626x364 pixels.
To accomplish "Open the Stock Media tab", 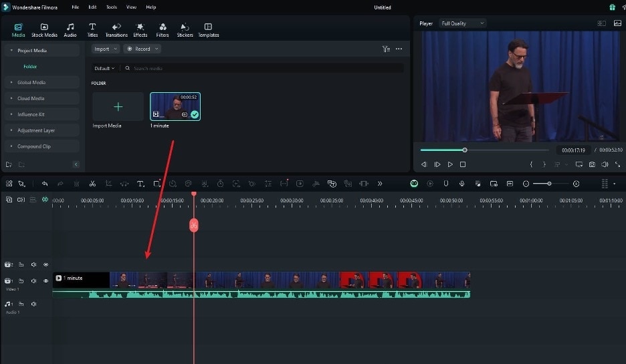I will pyautogui.click(x=44, y=30).
